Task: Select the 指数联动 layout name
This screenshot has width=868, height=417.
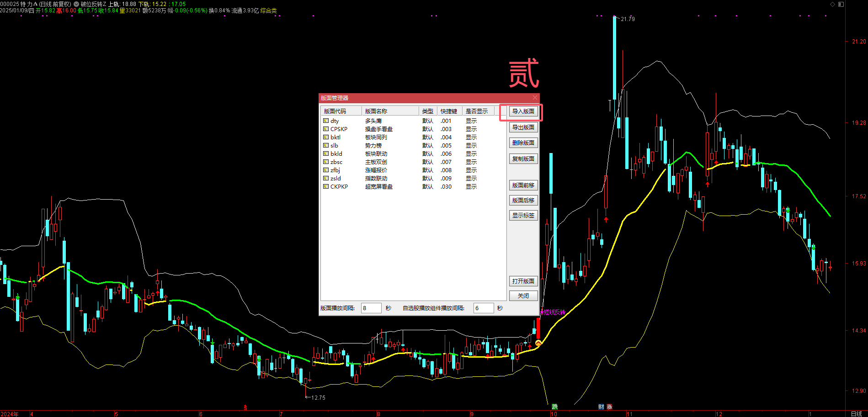Action: tap(376, 179)
